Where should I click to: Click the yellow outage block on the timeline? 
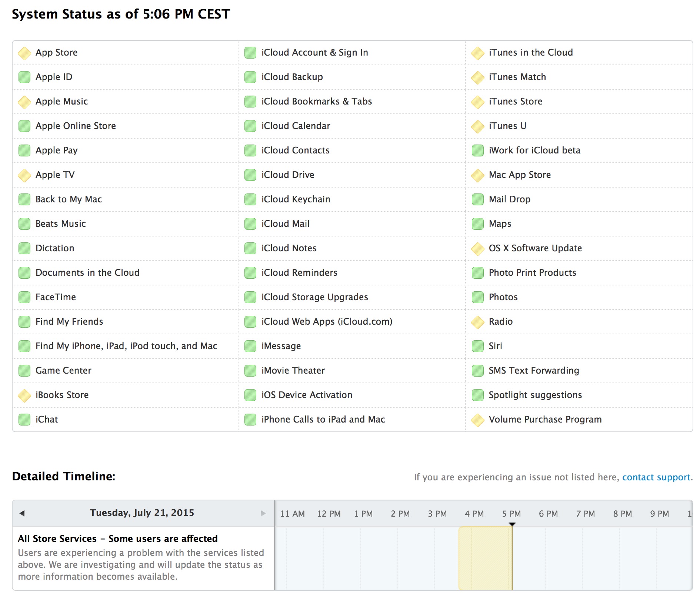tap(485, 558)
